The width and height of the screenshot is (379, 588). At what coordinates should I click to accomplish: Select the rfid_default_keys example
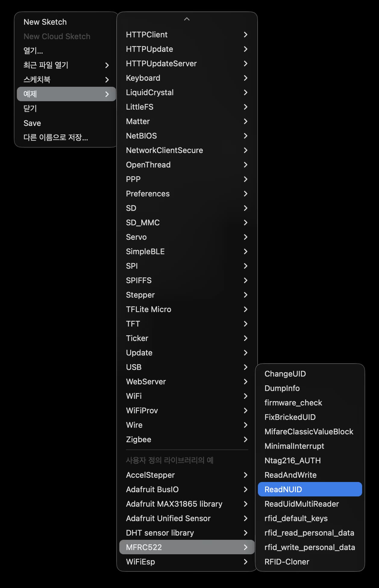296,518
